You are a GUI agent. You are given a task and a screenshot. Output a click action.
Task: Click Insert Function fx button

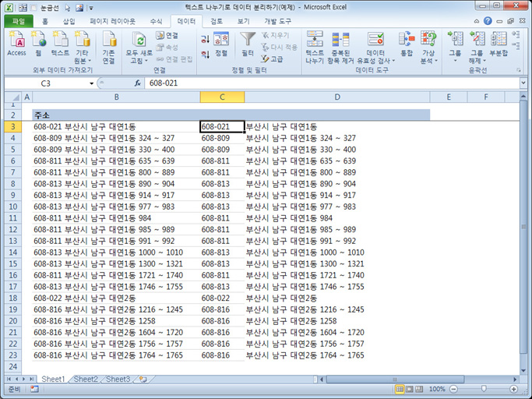137,83
